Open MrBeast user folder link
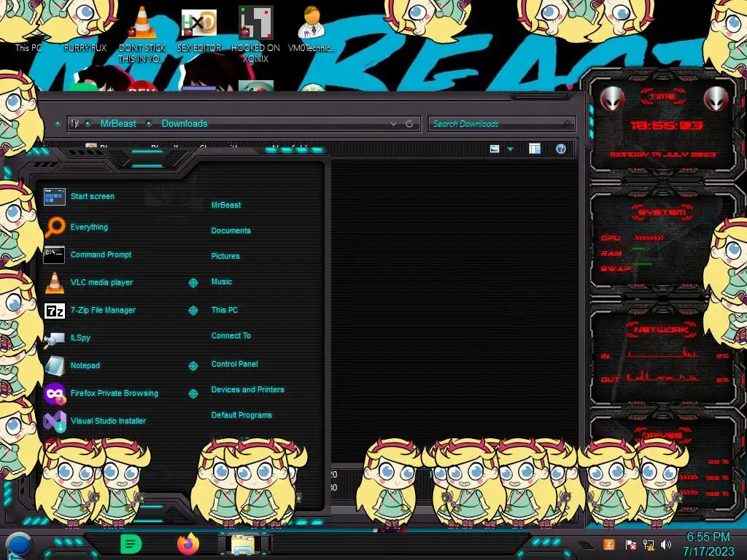Viewport: 747px width, 560px height. (x=226, y=205)
